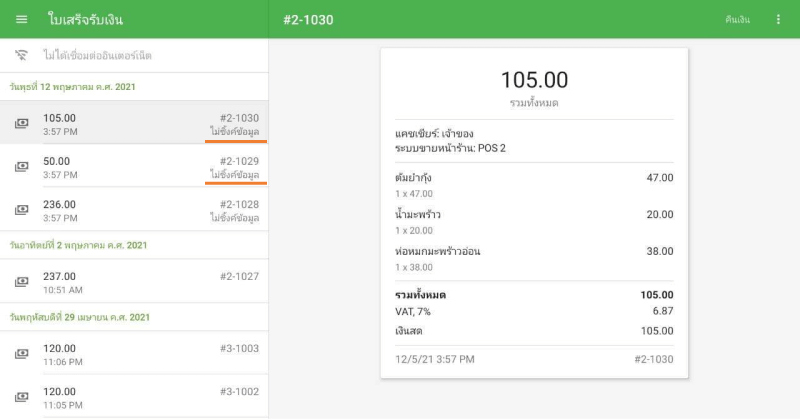Click the cashier เจ้าของ line
The width and height of the screenshot is (800, 419).
tap(434, 134)
